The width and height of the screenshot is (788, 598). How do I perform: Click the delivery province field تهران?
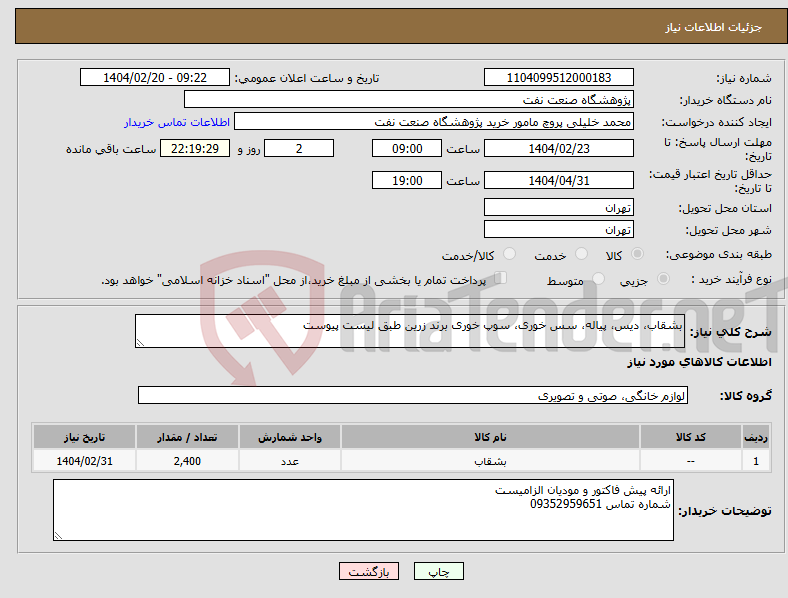tap(559, 207)
